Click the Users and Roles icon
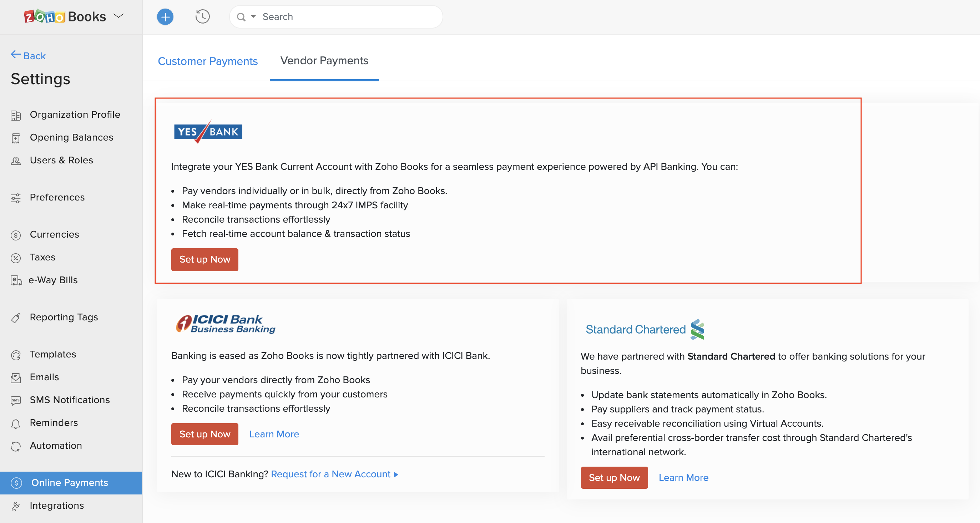Viewport: 980px width, 523px height. coord(17,159)
